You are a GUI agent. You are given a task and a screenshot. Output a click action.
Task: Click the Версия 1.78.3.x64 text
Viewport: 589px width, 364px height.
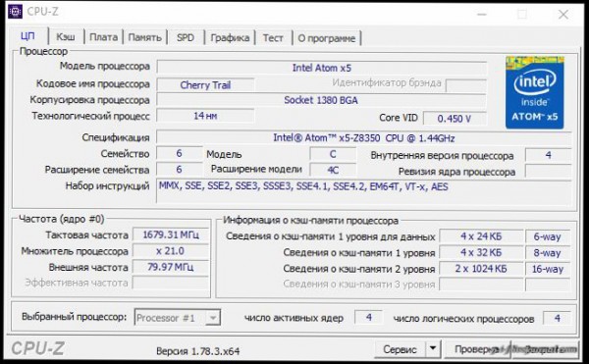(198, 351)
